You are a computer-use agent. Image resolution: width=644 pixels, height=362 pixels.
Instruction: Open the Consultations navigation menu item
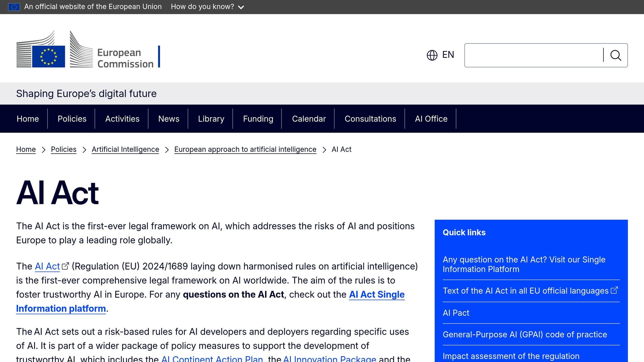[x=370, y=119]
